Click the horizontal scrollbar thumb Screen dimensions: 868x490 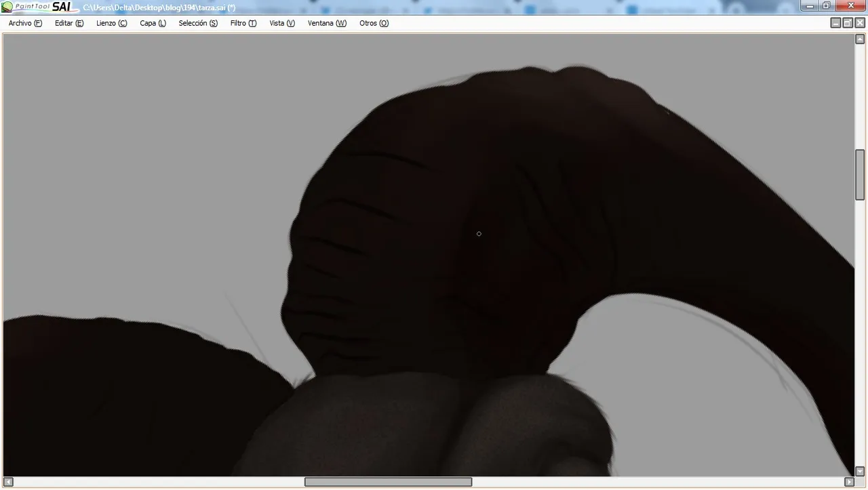point(388,482)
